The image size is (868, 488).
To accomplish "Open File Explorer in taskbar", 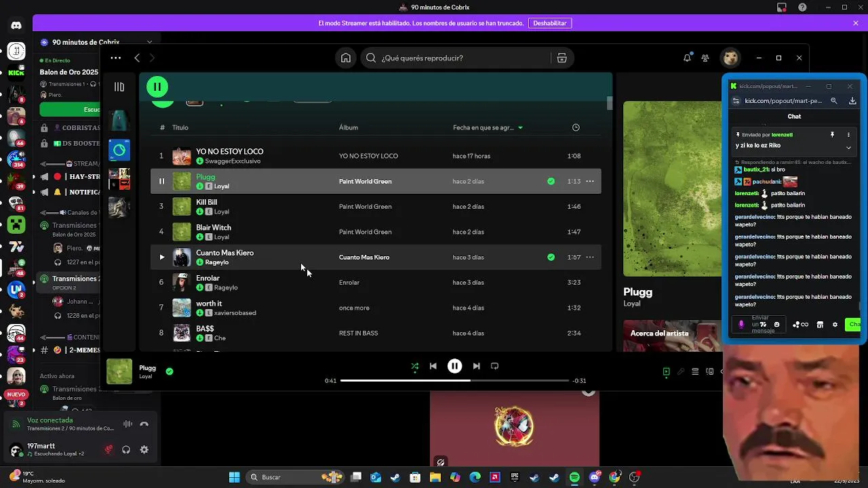I will tap(435, 477).
